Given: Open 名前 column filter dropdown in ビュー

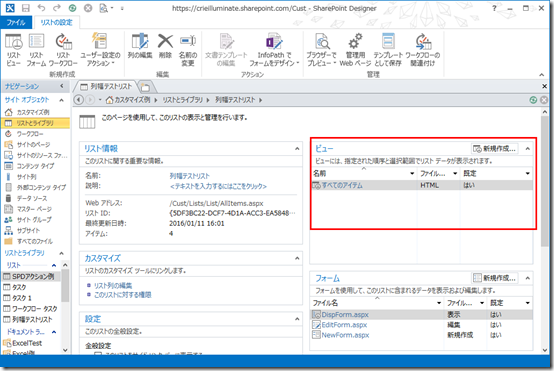Looking at the screenshot, I should [x=412, y=173].
